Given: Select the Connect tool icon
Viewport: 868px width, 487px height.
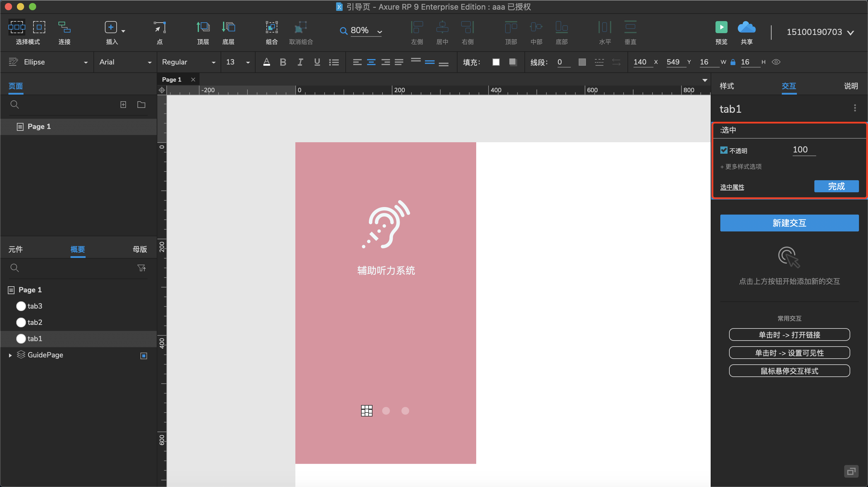Looking at the screenshot, I should [64, 27].
